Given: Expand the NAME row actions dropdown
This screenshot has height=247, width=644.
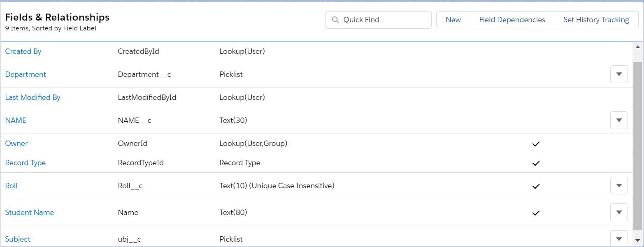Looking at the screenshot, I should (619, 120).
